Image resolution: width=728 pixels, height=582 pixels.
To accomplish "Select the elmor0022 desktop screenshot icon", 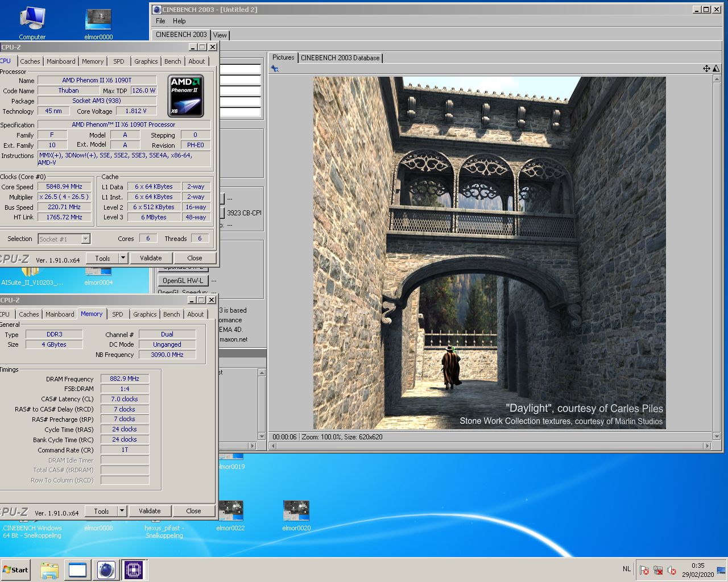I will click(230, 516).
